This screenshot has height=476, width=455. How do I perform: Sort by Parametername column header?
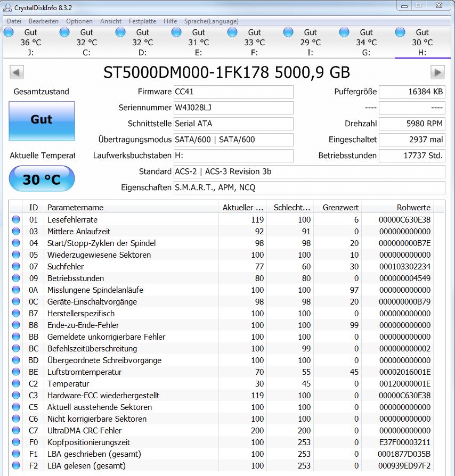[x=131, y=207]
